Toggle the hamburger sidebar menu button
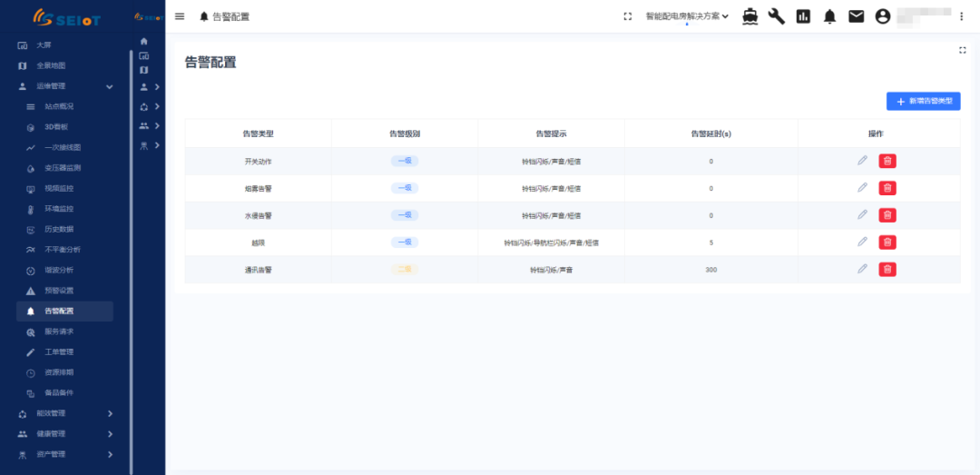This screenshot has width=980, height=475. click(x=180, y=16)
